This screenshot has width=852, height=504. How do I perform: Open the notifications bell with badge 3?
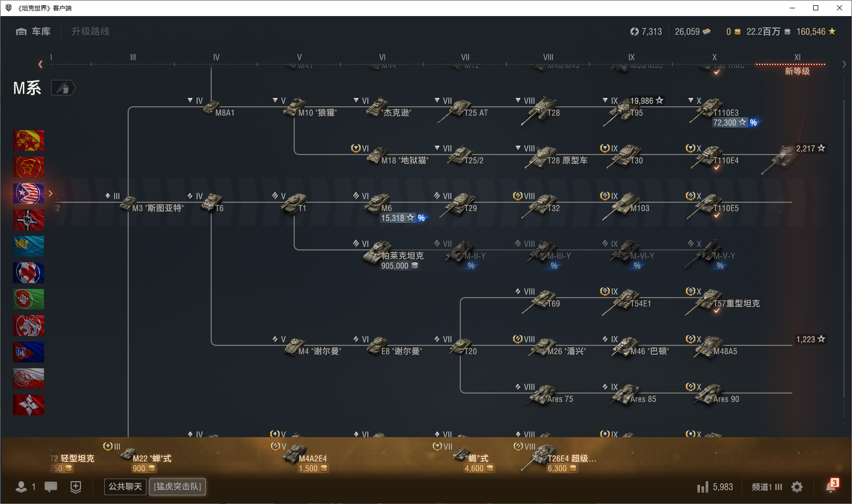(832, 486)
